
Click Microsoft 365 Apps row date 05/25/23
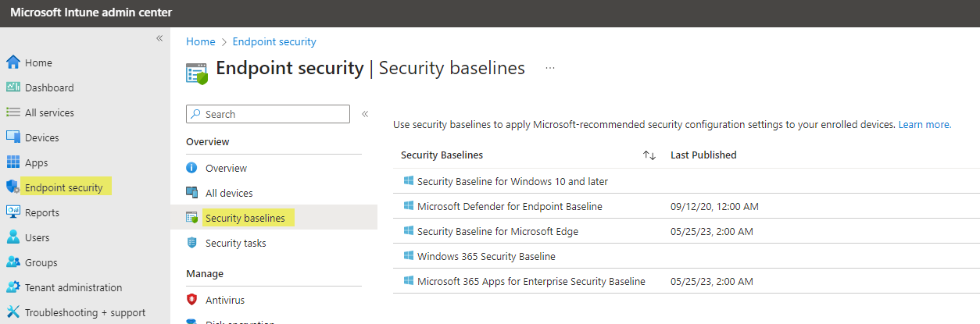click(712, 281)
